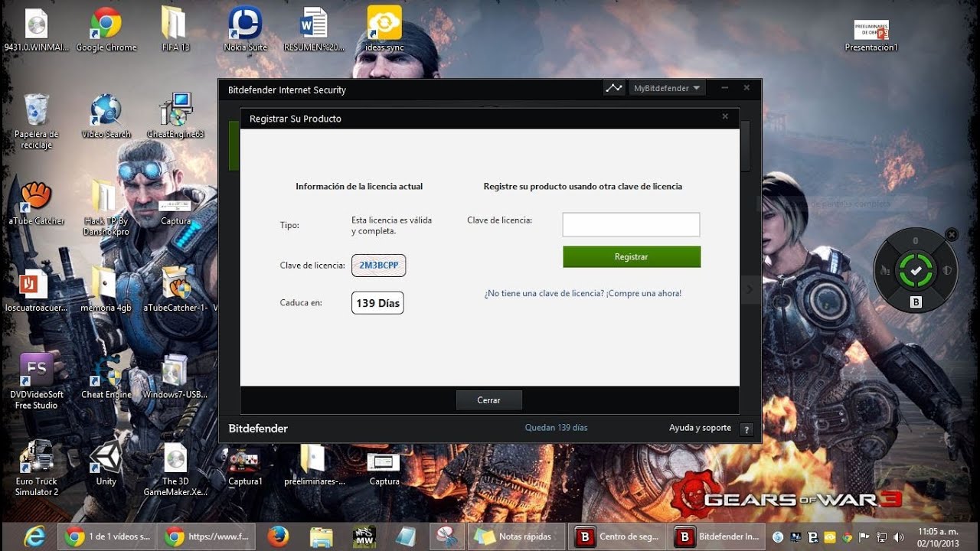
Task: Click the 0 counter on Bitdefender widget
Action: tap(916, 241)
